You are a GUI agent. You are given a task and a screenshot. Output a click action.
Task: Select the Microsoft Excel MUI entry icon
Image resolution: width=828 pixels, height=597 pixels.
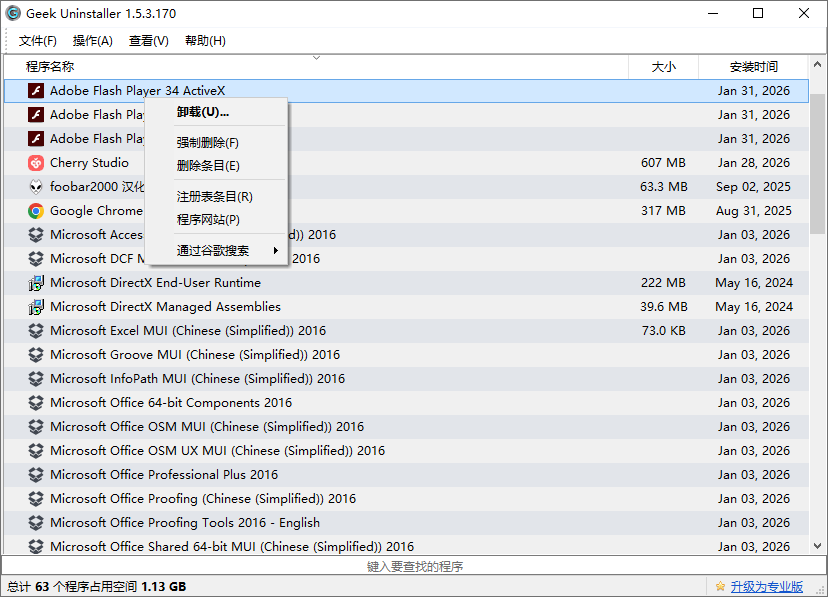pyautogui.click(x=34, y=330)
